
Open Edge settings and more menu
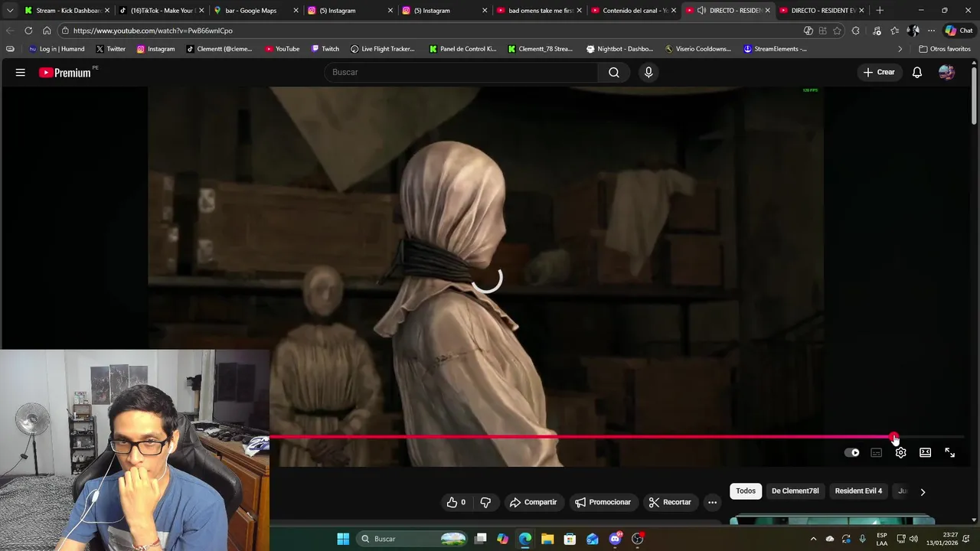coord(931,31)
